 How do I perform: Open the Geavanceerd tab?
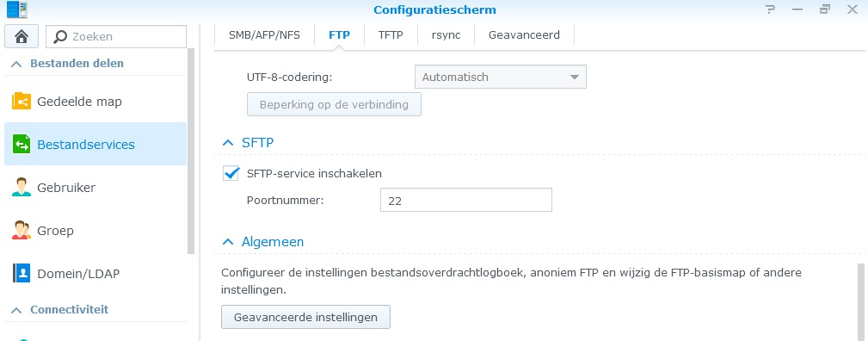(x=524, y=35)
